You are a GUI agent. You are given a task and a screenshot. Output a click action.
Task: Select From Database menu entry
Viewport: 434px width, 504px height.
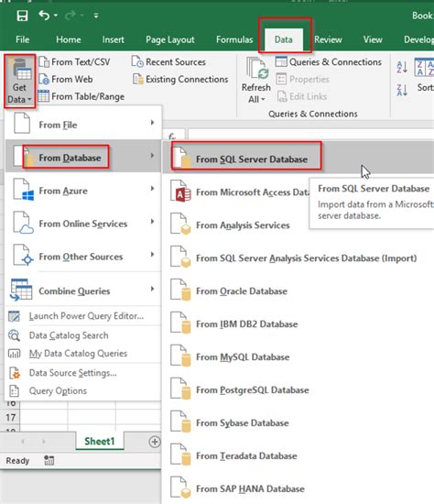83,157
